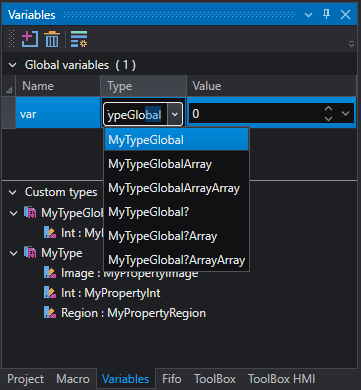Click the MyType custom type icon
This screenshot has height=390, width=361.
pyautogui.click(x=30, y=253)
